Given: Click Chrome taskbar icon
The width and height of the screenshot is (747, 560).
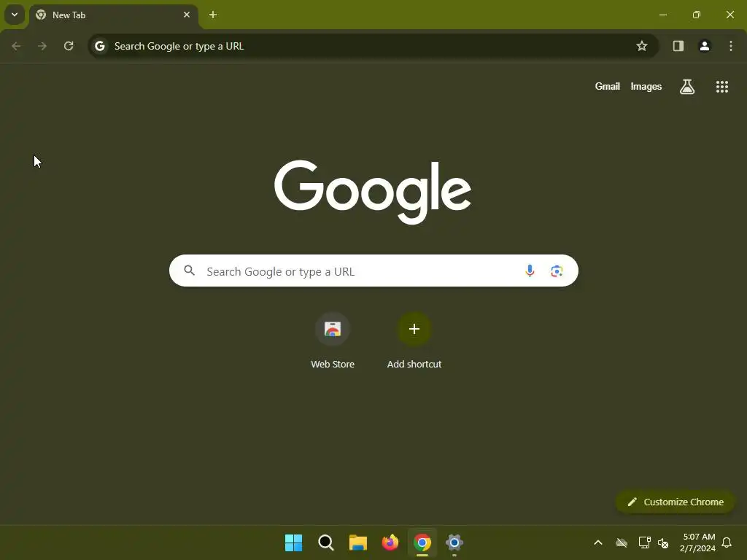Looking at the screenshot, I should point(422,542).
